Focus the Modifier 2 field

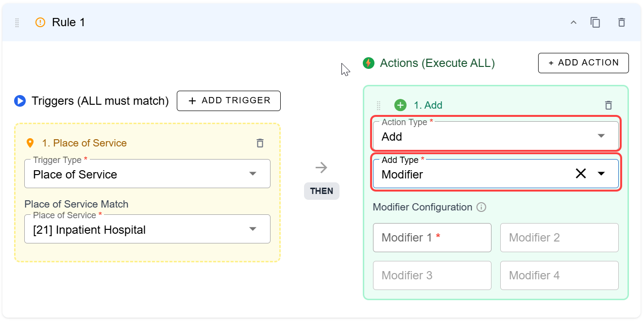point(559,238)
